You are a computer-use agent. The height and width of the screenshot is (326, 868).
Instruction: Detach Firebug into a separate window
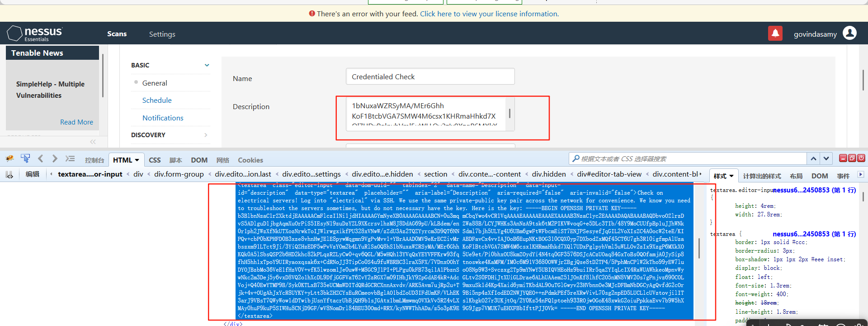point(852,158)
